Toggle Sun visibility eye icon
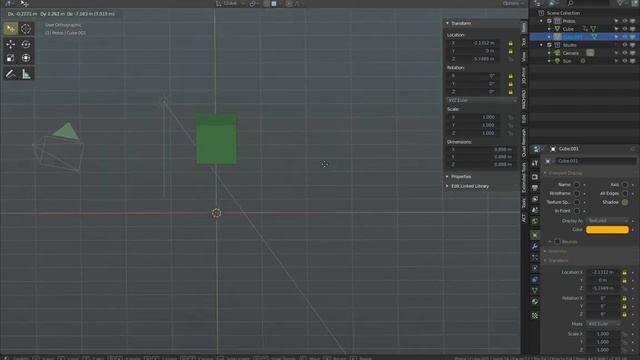 624,61
